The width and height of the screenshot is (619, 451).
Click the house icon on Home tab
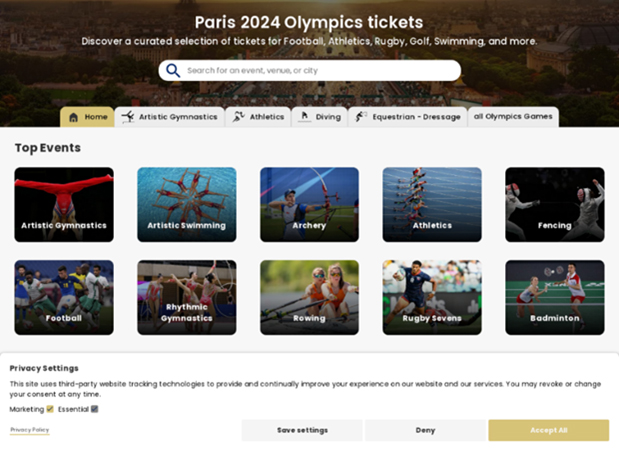pos(73,117)
